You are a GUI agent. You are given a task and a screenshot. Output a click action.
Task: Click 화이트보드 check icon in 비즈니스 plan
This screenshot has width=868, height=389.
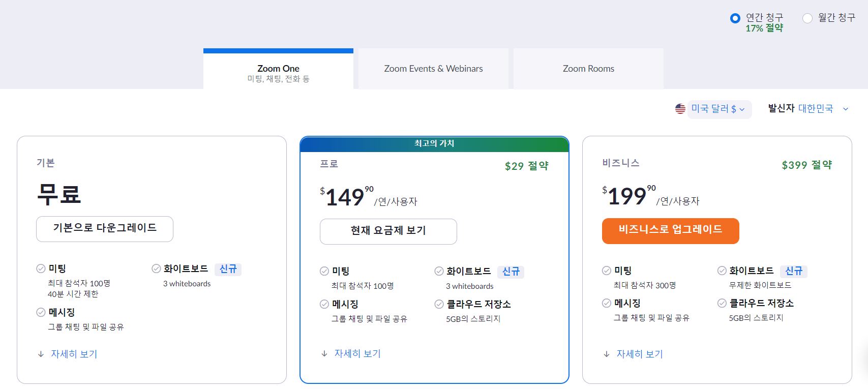click(x=722, y=271)
